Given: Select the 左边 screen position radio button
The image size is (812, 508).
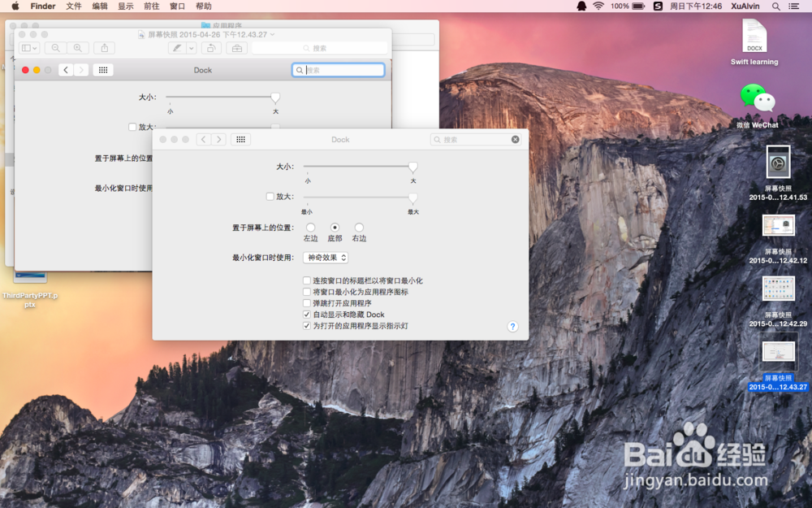Looking at the screenshot, I should pos(311,228).
